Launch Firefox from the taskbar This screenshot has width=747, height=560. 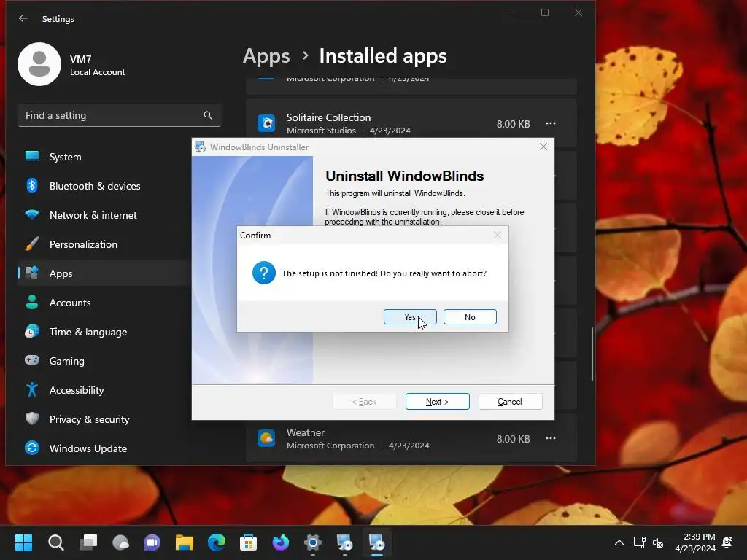pos(281,542)
